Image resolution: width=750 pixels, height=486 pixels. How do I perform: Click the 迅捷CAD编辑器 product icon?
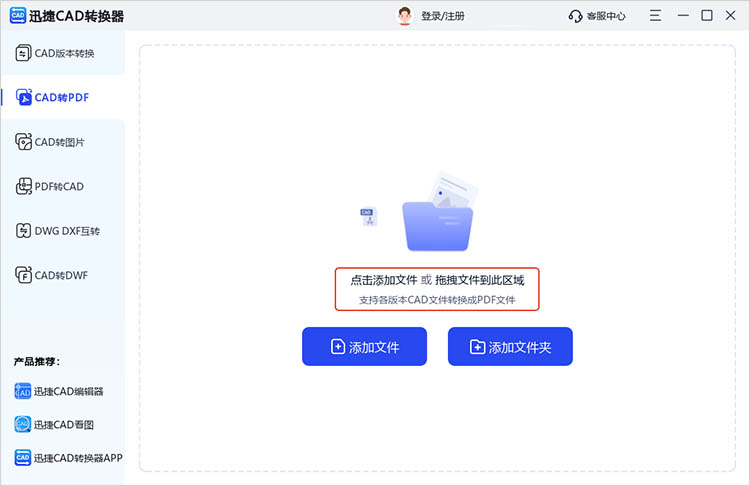coord(22,391)
